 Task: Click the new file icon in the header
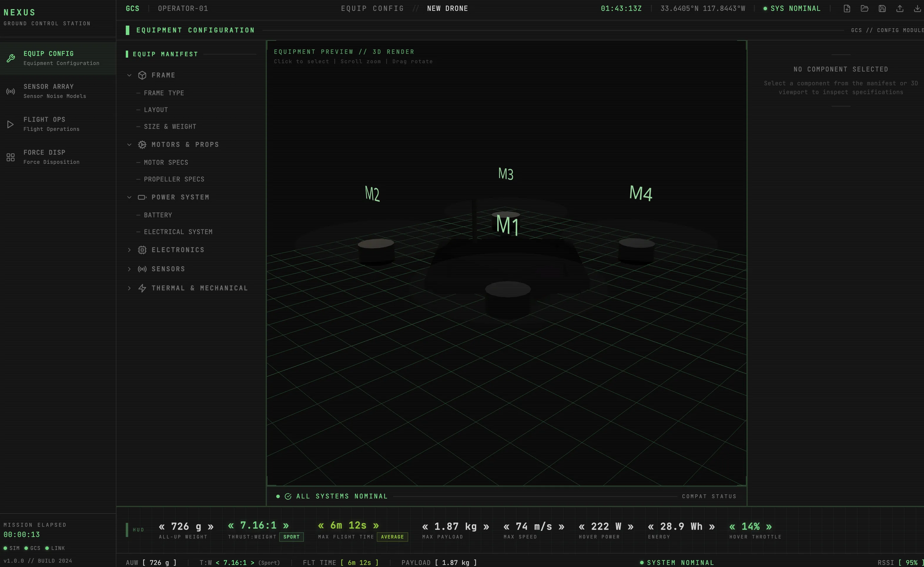point(847,8)
